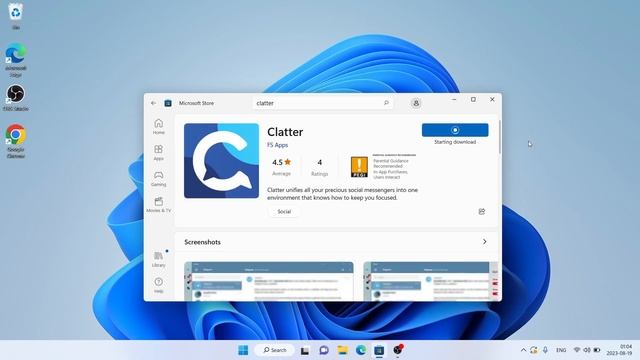Click the 4 Ratings count
This screenshot has width=640, height=360.
320,167
